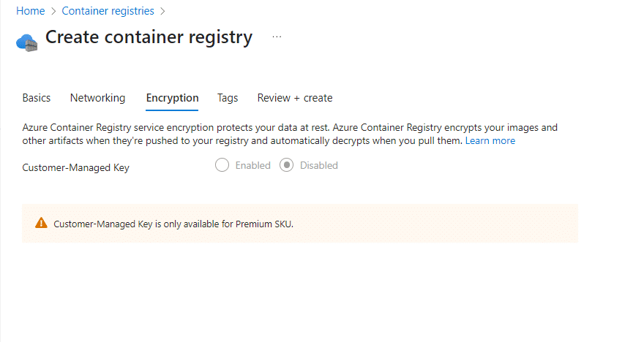Click the orange warning triangle icon
The width and height of the screenshot is (644, 342).
42,224
